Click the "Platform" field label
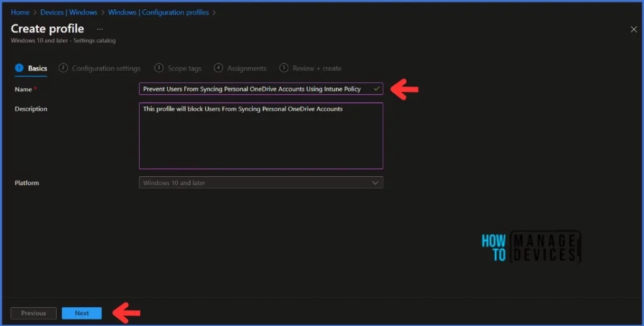 point(26,183)
